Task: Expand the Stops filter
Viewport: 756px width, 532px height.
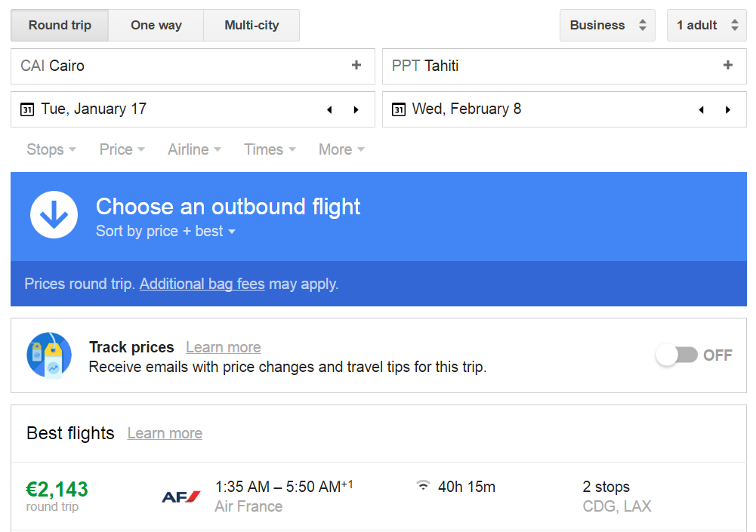Action: pos(51,149)
